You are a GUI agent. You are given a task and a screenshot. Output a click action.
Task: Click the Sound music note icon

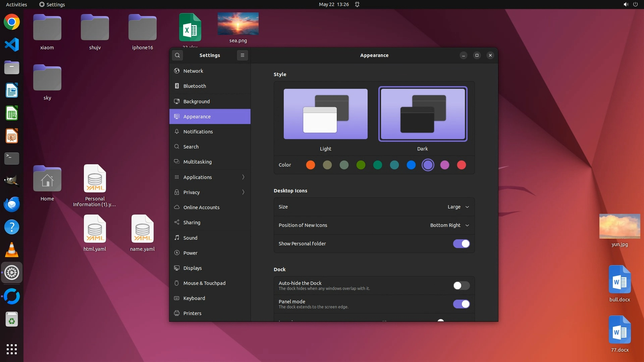pyautogui.click(x=177, y=238)
